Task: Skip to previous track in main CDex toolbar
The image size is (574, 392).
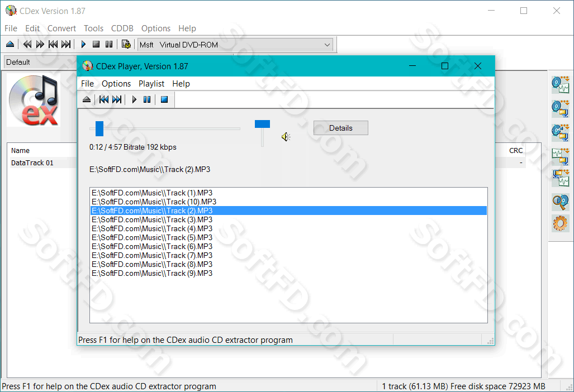Action: pyautogui.click(x=53, y=45)
